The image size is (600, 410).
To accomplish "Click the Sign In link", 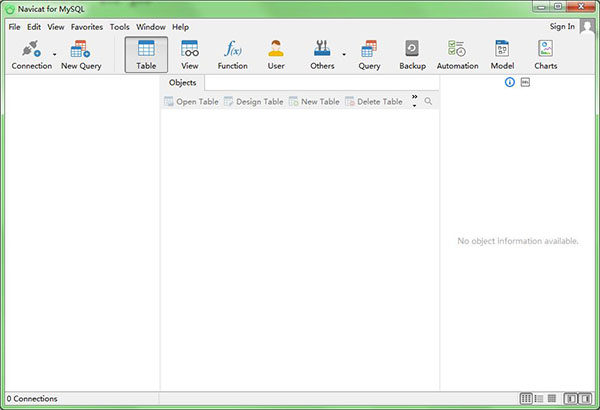I will coord(562,26).
